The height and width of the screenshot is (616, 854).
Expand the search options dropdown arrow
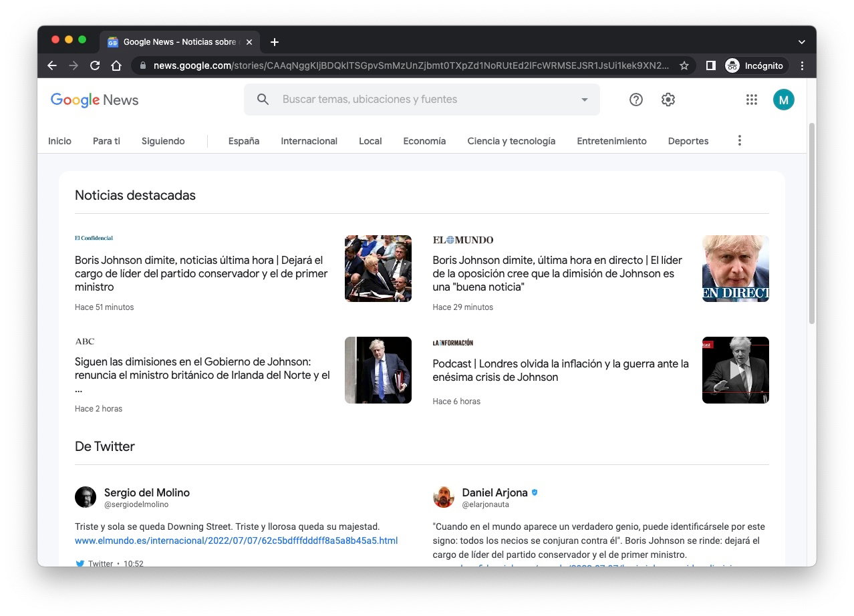pyautogui.click(x=584, y=99)
